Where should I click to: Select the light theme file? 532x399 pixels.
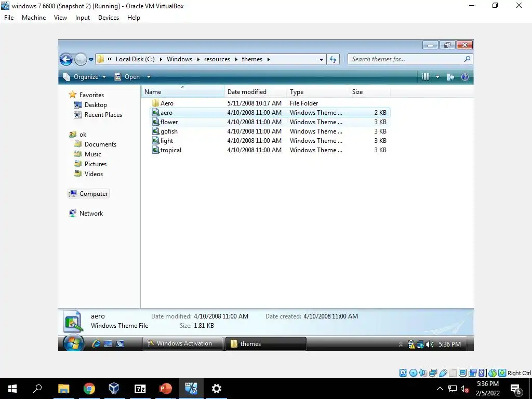[x=270, y=140]
